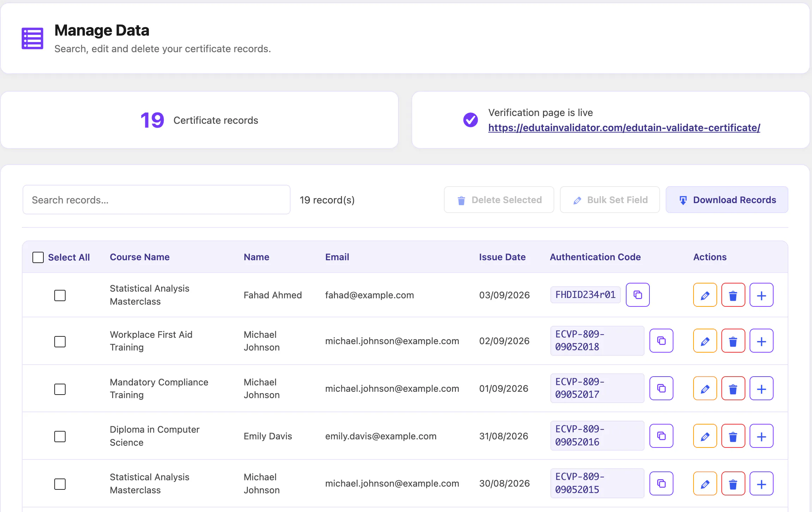The width and height of the screenshot is (812, 512).
Task: Click the Course Name column header
Action: pos(140,257)
